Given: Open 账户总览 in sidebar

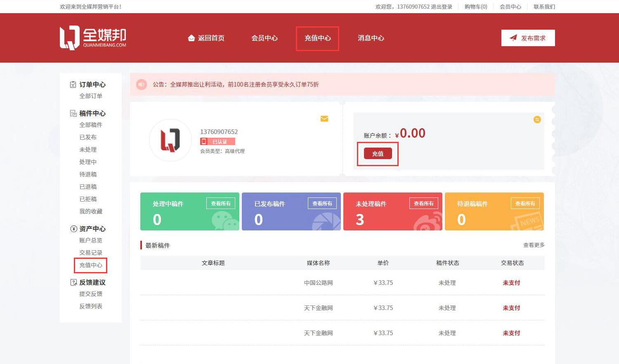Looking at the screenshot, I should [x=91, y=240].
